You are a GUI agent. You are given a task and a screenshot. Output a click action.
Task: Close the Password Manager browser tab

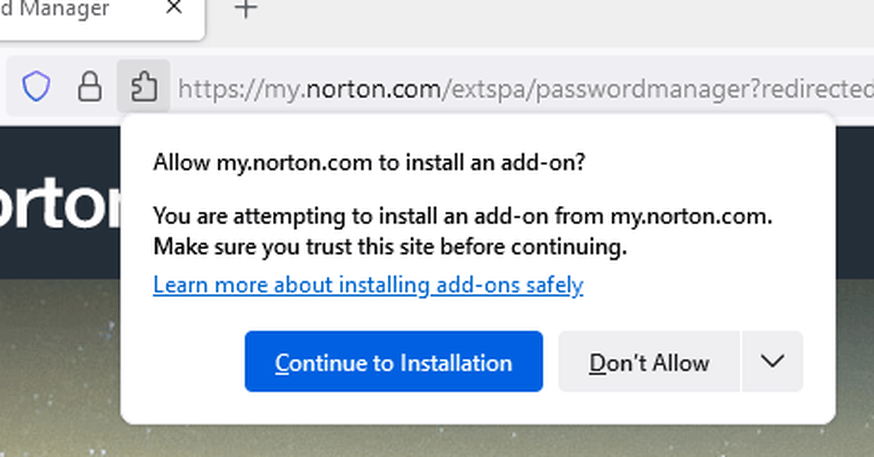coord(173,9)
